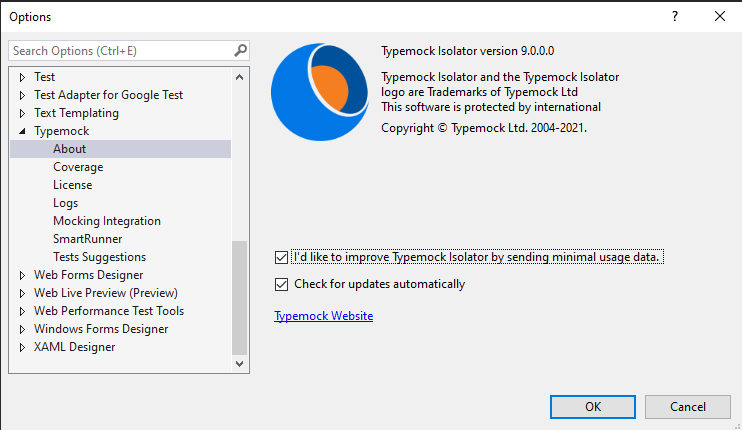Click scrollbar up arrow in options tree

240,76
